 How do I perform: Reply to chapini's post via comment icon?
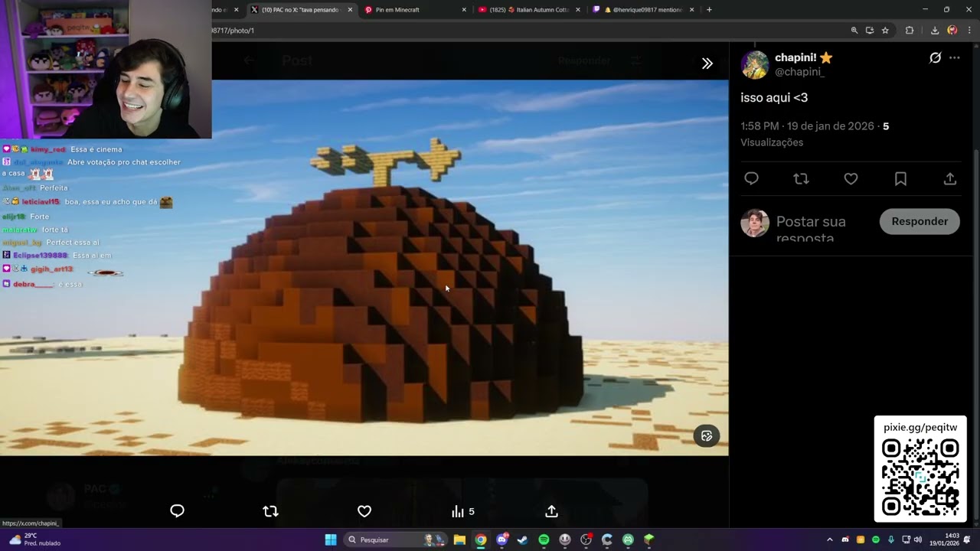(751, 178)
